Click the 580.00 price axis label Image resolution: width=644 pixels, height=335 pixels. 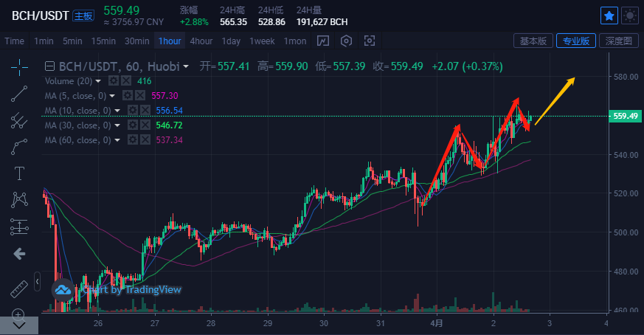coord(626,77)
